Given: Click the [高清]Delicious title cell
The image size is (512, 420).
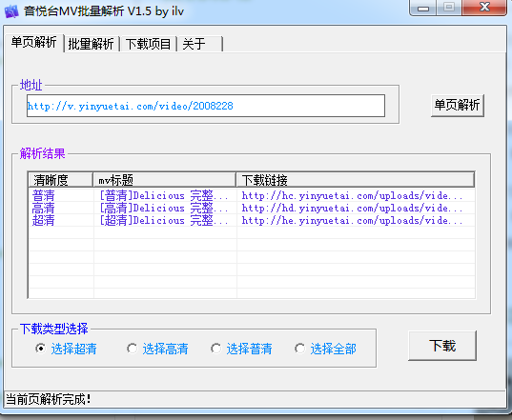Looking at the screenshot, I should point(164,208).
